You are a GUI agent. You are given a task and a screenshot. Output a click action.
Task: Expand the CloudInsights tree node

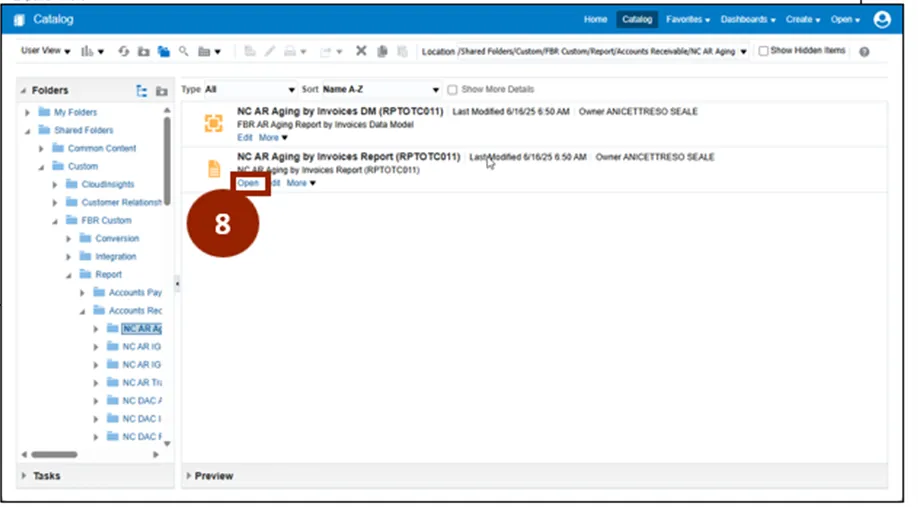tap(54, 185)
